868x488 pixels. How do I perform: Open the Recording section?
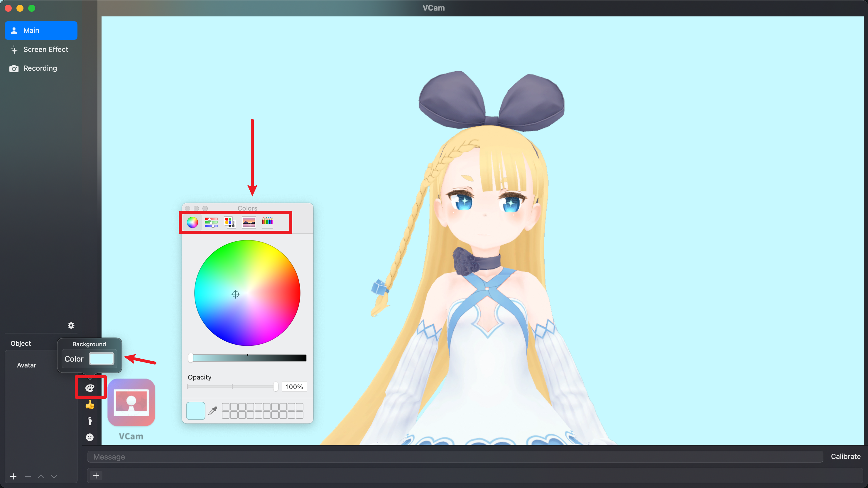pyautogui.click(x=41, y=68)
